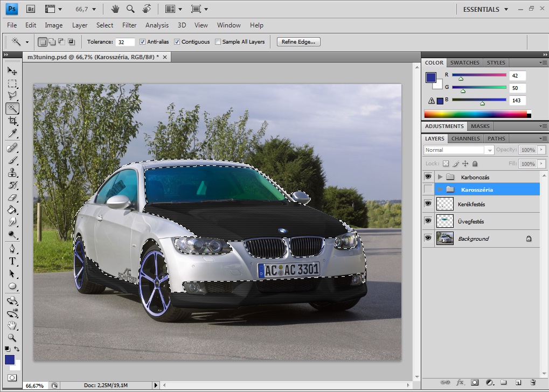The width and height of the screenshot is (549, 392).
Task: Select the Horizontal Type tool
Action: (12, 261)
